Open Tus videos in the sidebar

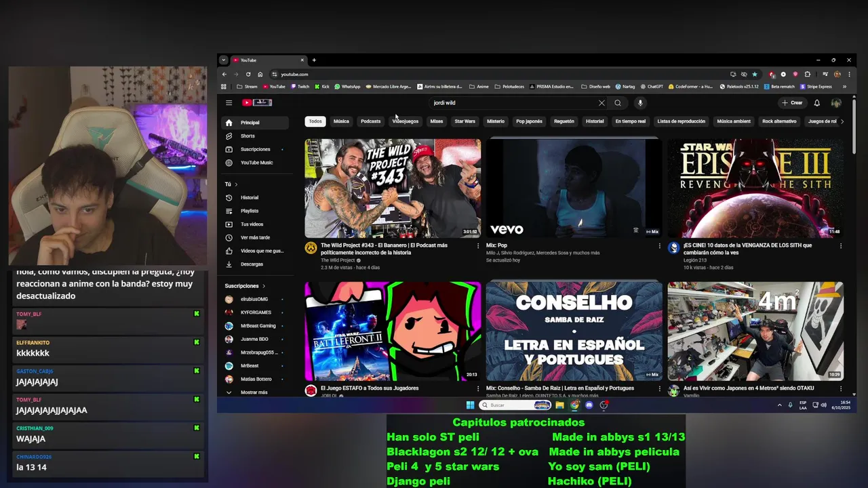point(255,224)
